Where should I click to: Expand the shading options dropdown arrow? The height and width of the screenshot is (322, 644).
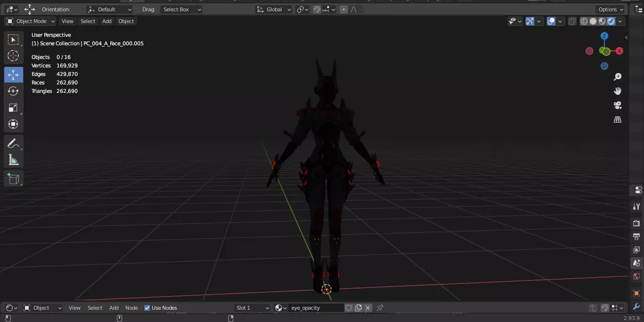click(620, 21)
